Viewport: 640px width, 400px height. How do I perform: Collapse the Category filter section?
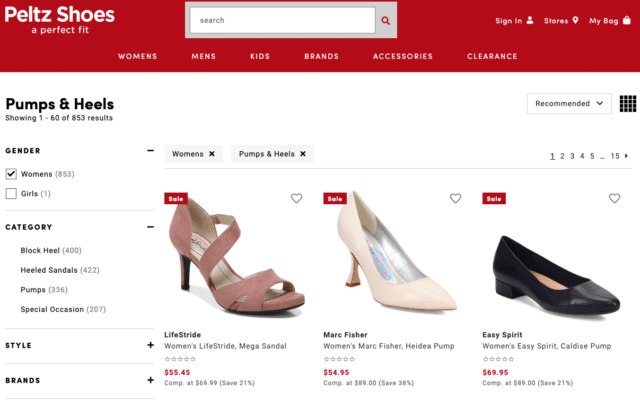[x=150, y=227]
